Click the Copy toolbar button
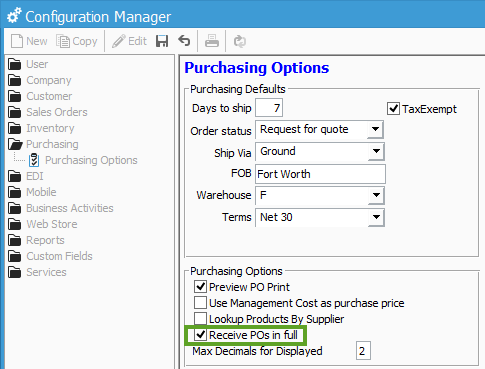The width and height of the screenshot is (485, 369). click(x=77, y=41)
